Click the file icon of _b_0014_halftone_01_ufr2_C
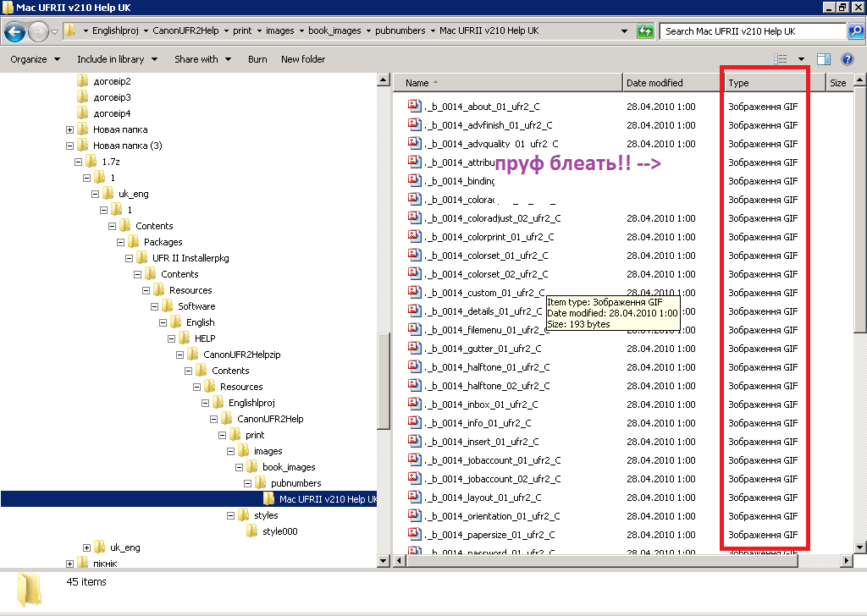This screenshot has width=867, height=616. click(x=414, y=366)
